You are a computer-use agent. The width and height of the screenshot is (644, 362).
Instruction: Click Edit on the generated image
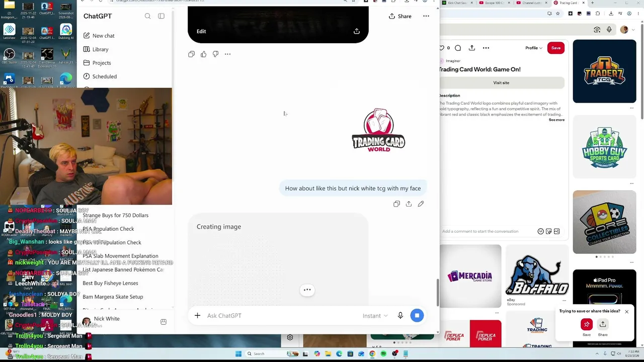(201, 31)
